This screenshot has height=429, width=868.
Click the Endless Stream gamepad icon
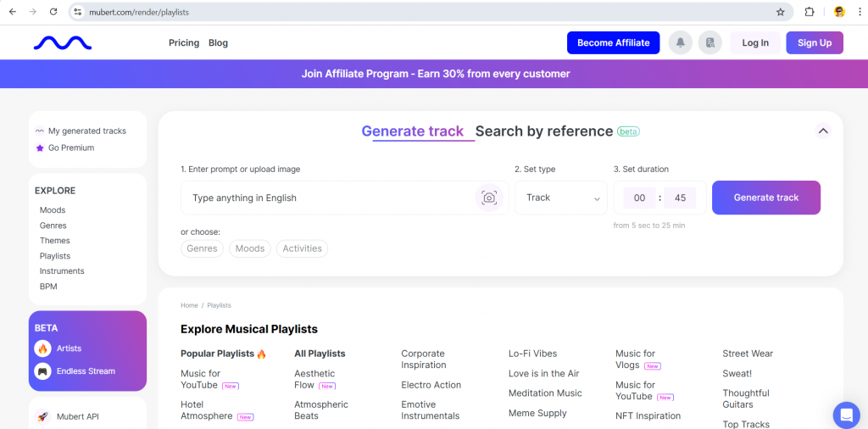point(42,371)
